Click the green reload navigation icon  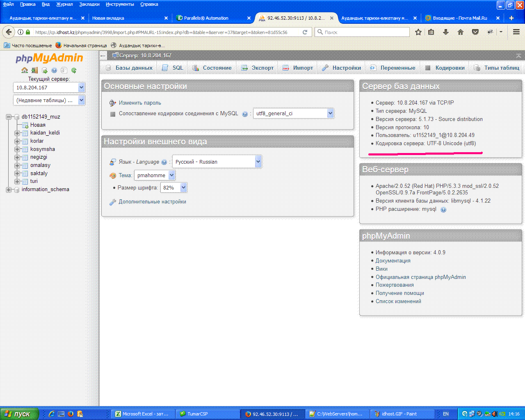click(74, 70)
